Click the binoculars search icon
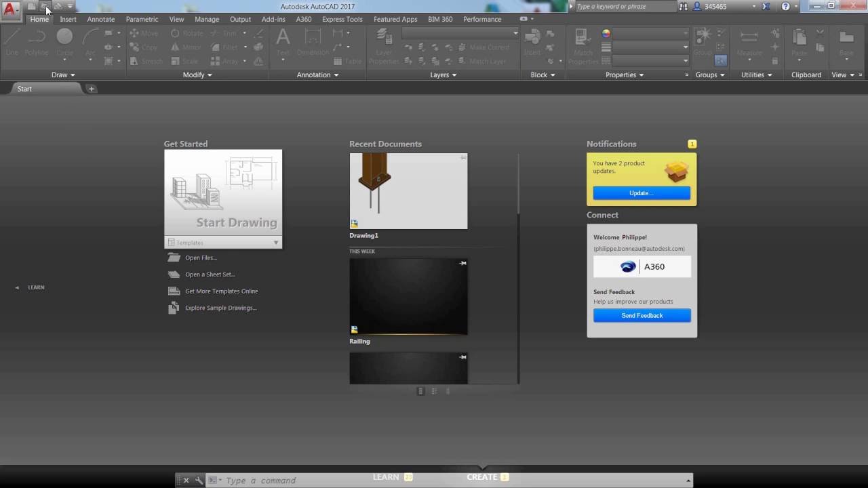The image size is (868, 488). (684, 6)
